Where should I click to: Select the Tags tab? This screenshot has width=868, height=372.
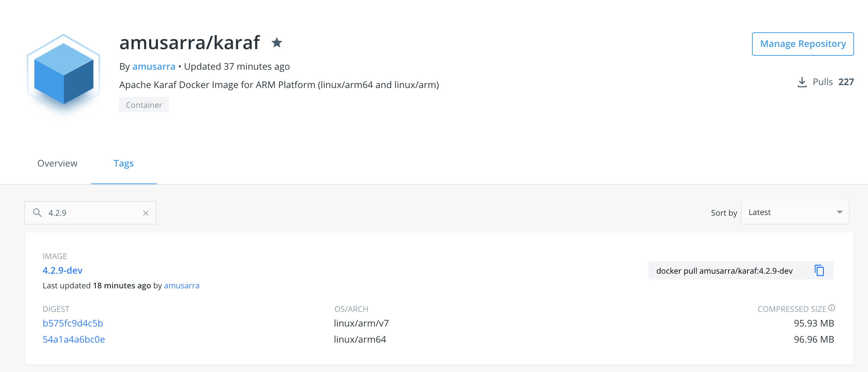(x=124, y=164)
